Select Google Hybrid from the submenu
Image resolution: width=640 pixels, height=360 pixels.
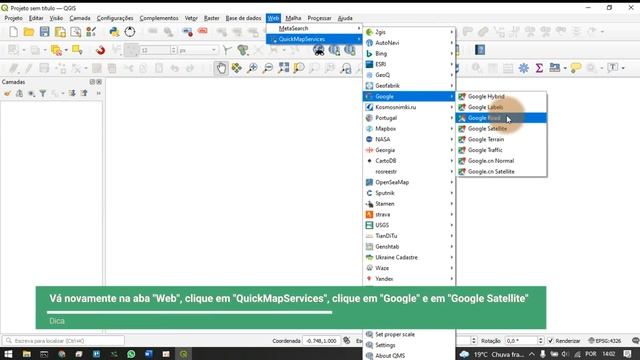tap(501, 96)
